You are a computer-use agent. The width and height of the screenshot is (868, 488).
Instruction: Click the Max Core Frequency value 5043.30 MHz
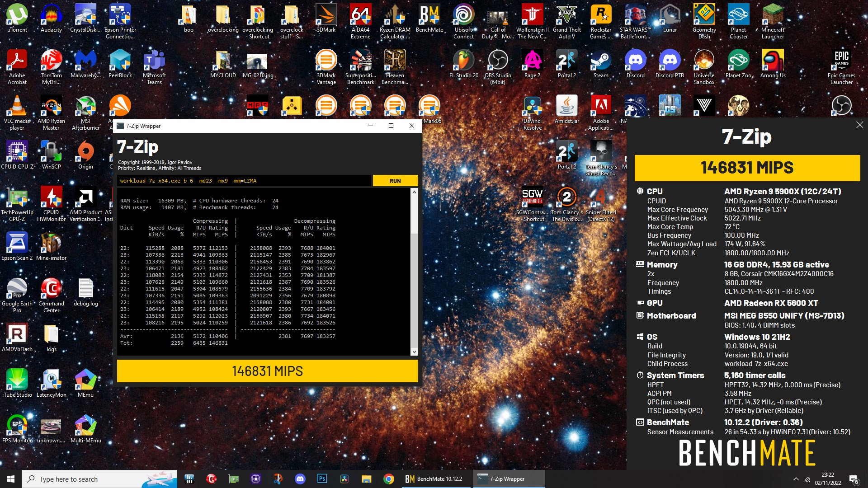[755, 210]
